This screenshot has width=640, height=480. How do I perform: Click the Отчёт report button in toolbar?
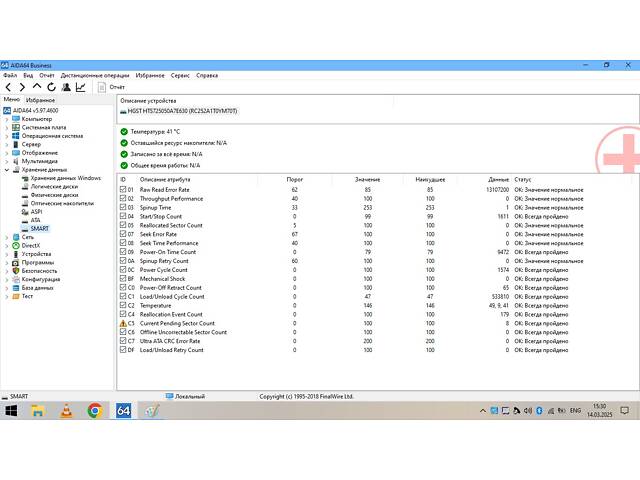click(111, 87)
